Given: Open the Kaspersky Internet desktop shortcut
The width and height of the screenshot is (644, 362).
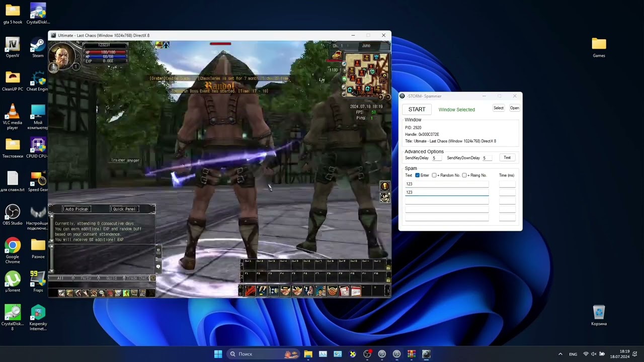Looking at the screenshot, I should coord(38,318).
